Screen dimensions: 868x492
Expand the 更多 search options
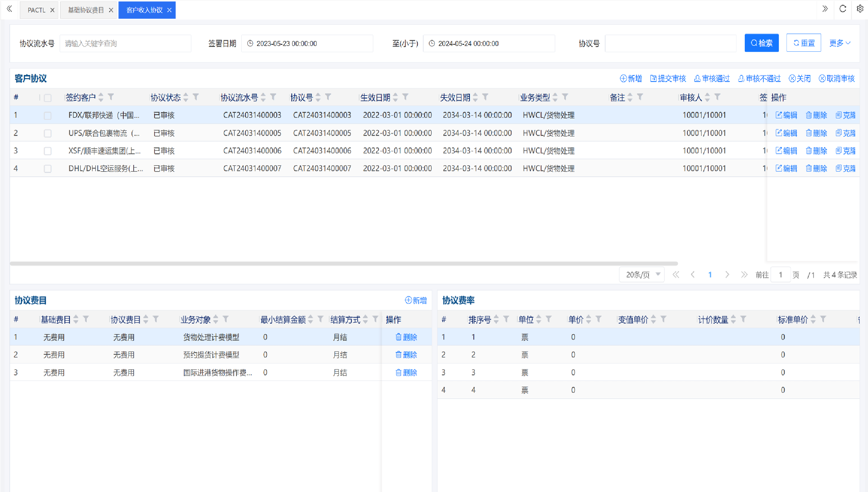pyautogui.click(x=840, y=43)
